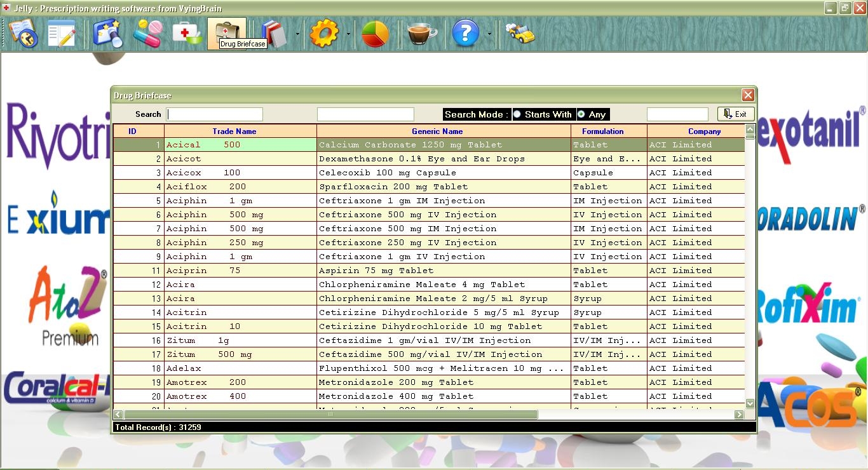This screenshot has height=470, width=868.
Task: Close the Drug Briefcase dialog
Action: click(x=748, y=95)
